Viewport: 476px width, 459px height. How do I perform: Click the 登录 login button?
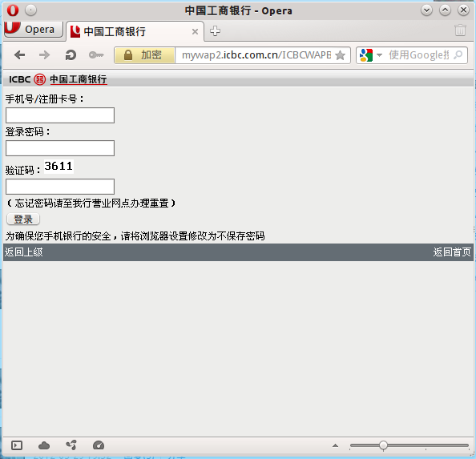click(x=23, y=219)
